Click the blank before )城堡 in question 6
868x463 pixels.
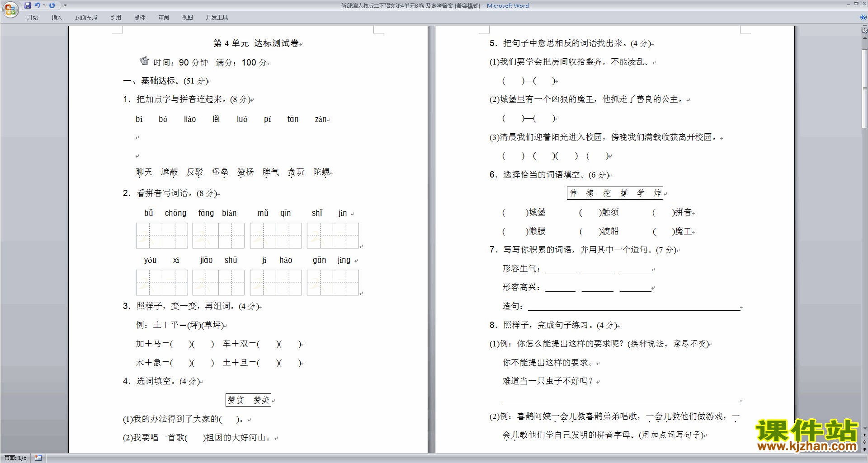[x=515, y=212]
